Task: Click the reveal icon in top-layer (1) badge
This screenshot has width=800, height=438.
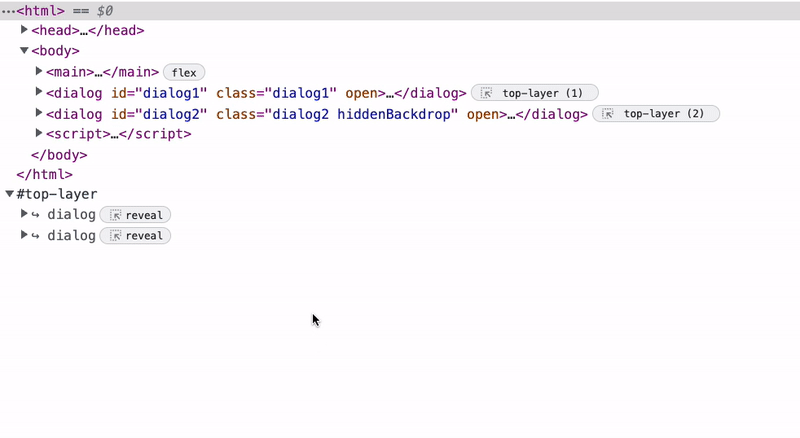Action: click(486, 93)
